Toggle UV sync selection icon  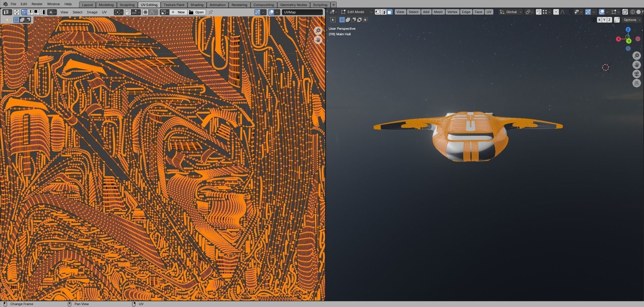(x=16, y=12)
